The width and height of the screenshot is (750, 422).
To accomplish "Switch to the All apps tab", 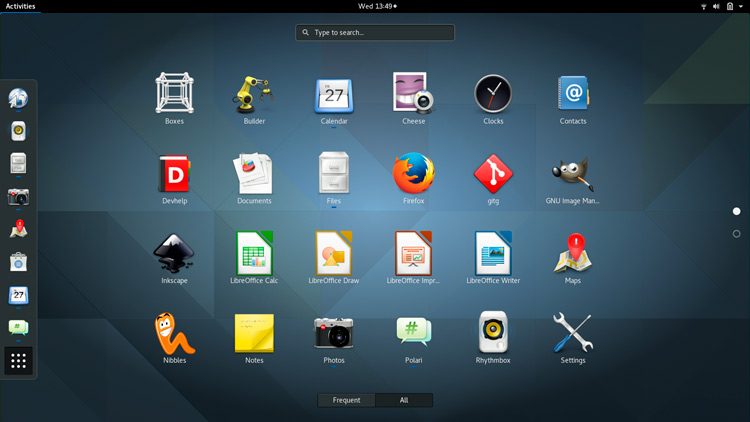I will 404,400.
